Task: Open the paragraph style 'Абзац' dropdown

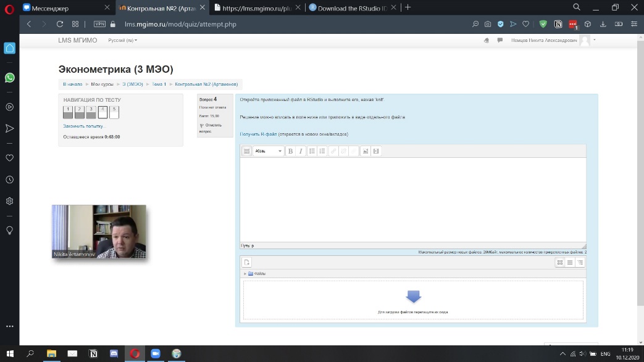Action: pyautogui.click(x=268, y=151)
